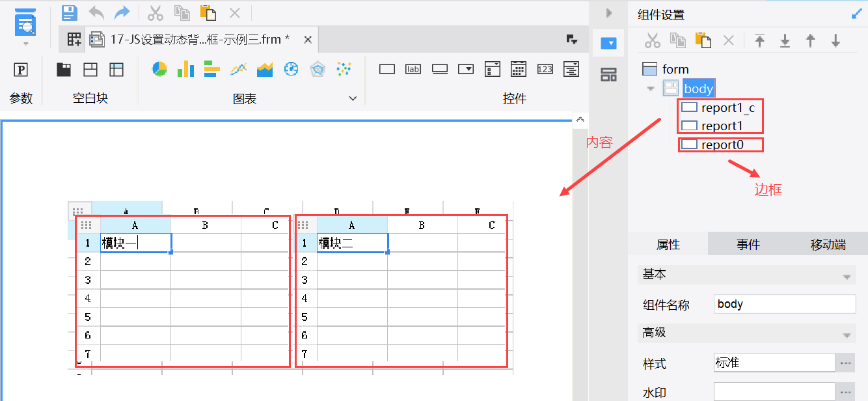This screenshot has height=401, width=868.
Task: Insert a horizontal bar chart
Action: tap(213, 68)
